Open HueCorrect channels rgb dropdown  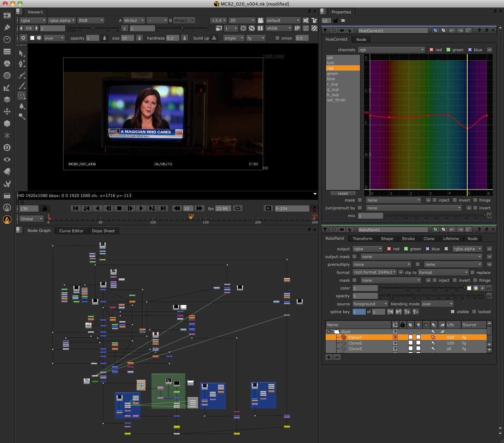391,50
